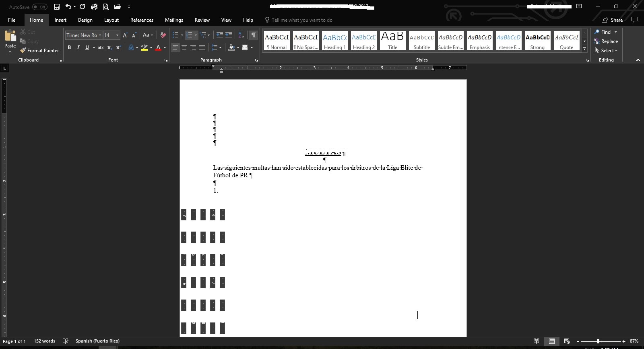This screenshot has width=644, height=349.
Task: Click the font color red A button
Action: tap(158, 47)
